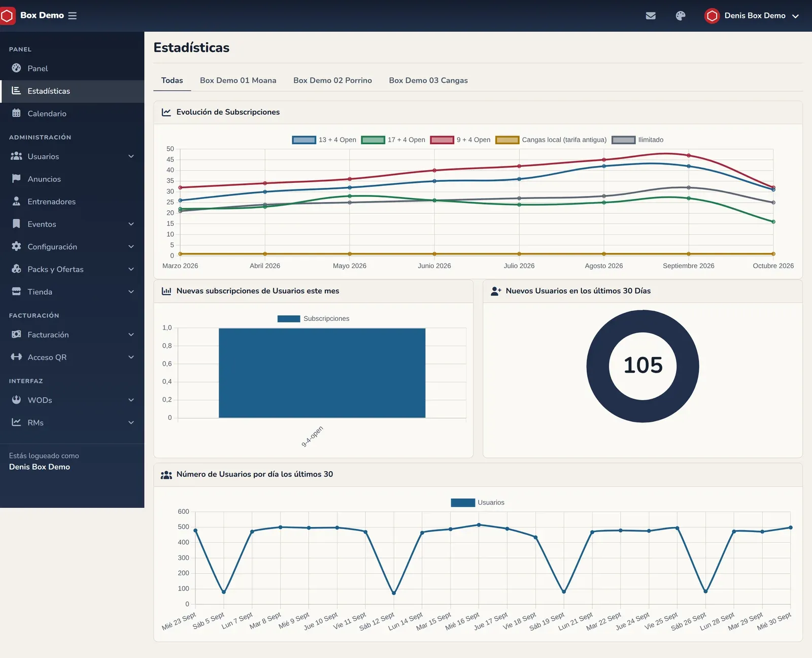Screen dimensions: 812x658
Task: Expand the Eventos menu chevron
Action: (131, 224)
